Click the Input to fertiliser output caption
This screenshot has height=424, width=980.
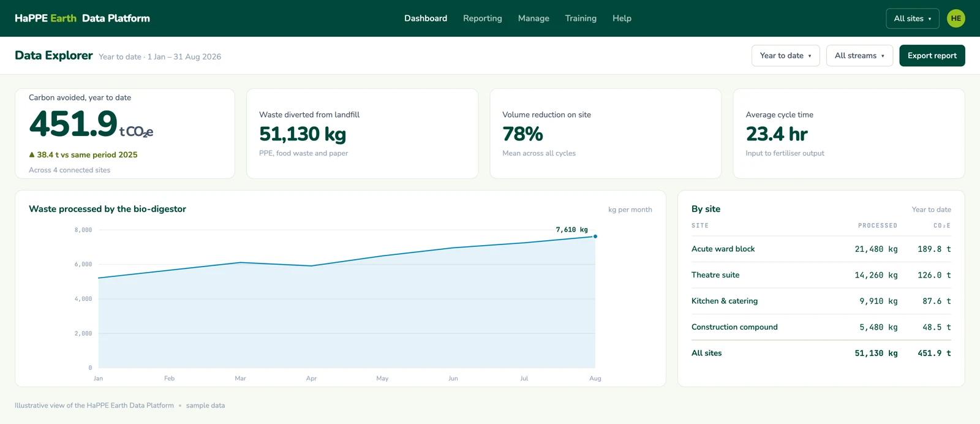pos(785,153)
